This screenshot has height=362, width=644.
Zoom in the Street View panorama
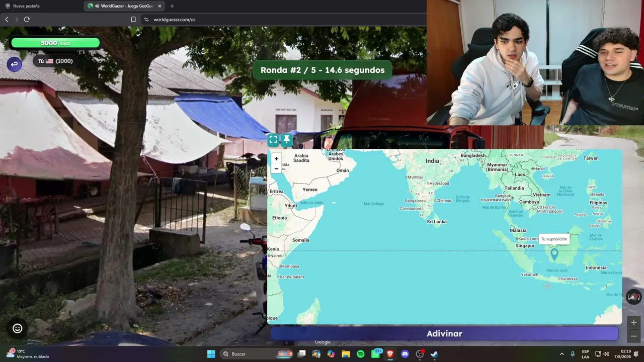(633, 322)
